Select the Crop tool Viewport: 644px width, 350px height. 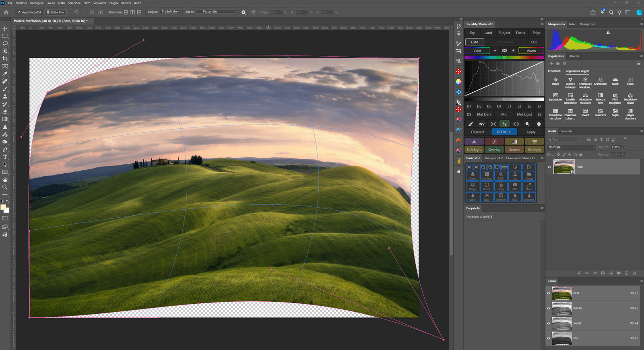coord(5,59)
